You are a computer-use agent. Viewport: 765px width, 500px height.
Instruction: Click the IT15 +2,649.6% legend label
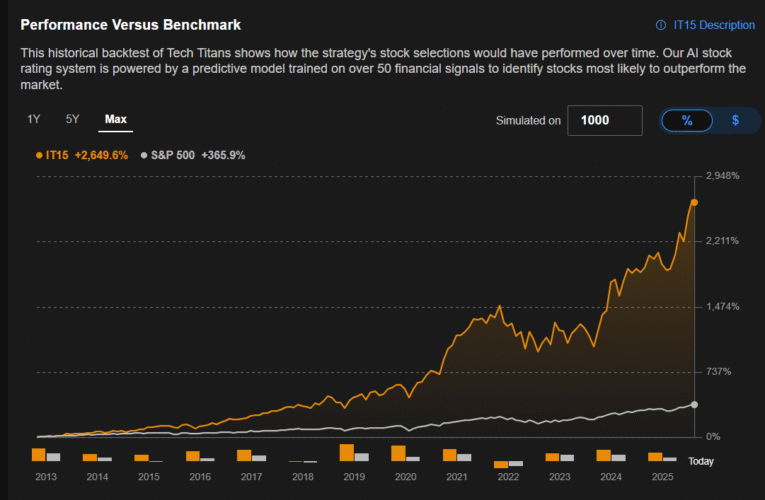coord(86,155)
